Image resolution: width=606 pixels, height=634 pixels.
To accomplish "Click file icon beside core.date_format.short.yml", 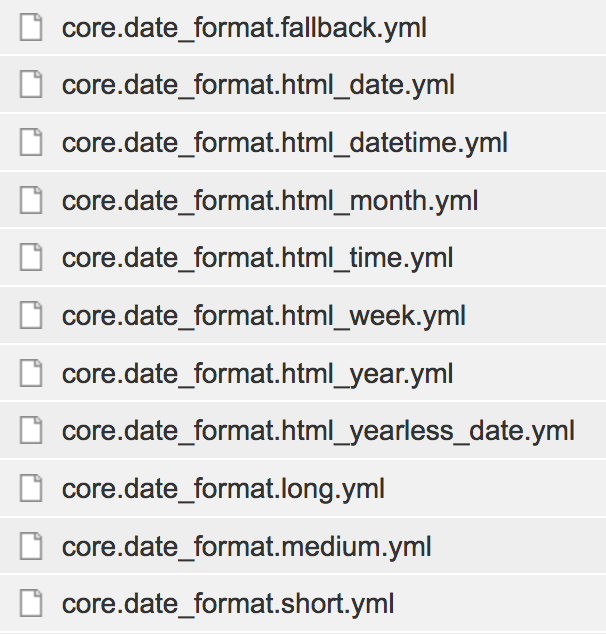I will click(32, 604).
